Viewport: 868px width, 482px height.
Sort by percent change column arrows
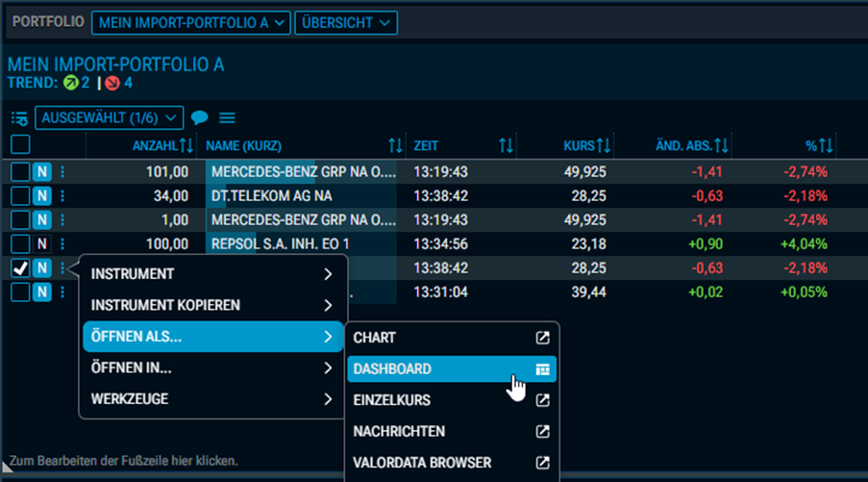pyautogui.click(x=826, y=145)
